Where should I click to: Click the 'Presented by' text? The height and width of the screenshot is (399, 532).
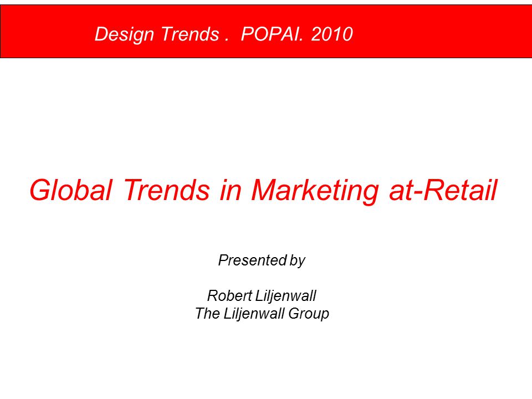point(262,260)
